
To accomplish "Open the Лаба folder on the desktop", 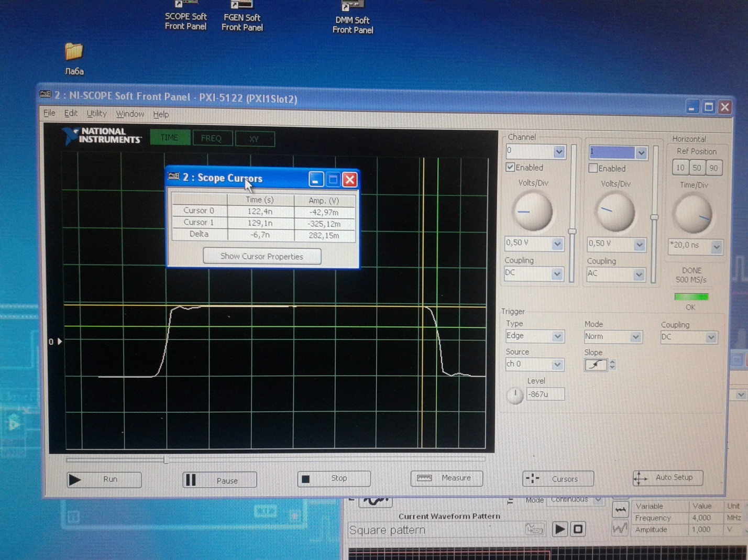I will pos(74,59).
